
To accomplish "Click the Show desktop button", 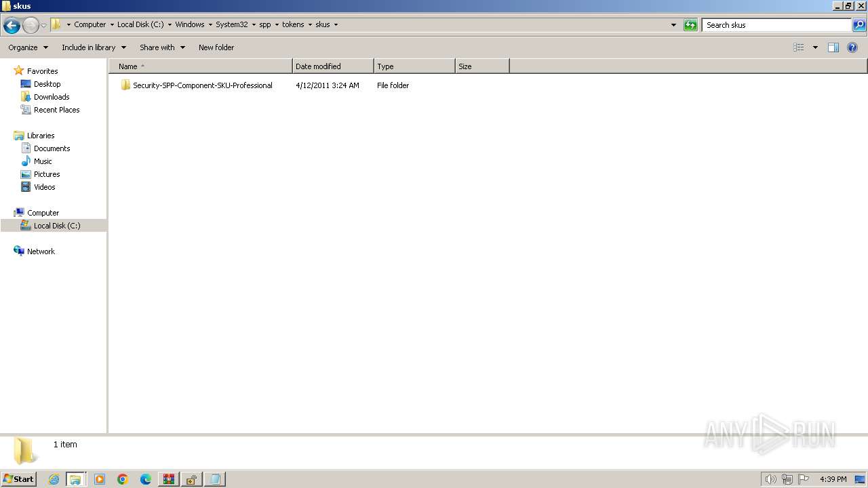I will click(860, 479).
